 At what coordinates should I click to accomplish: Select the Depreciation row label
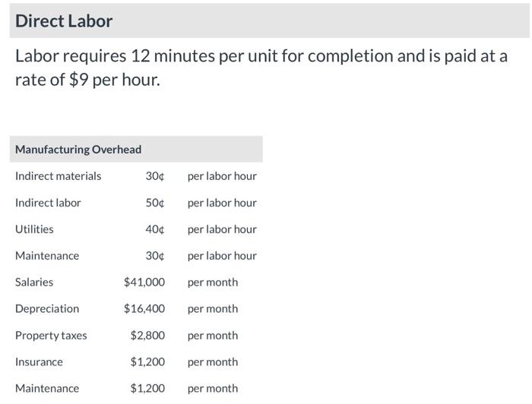pos(47,309)
